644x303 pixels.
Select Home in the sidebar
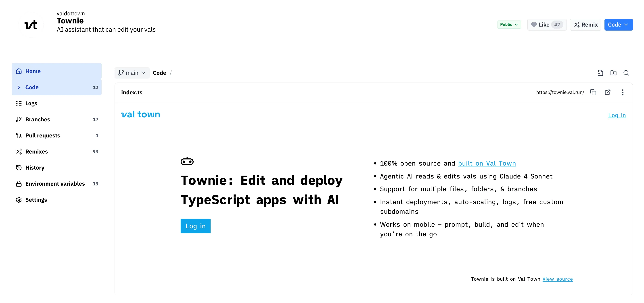pyautogui.click(x=33, y=71)
